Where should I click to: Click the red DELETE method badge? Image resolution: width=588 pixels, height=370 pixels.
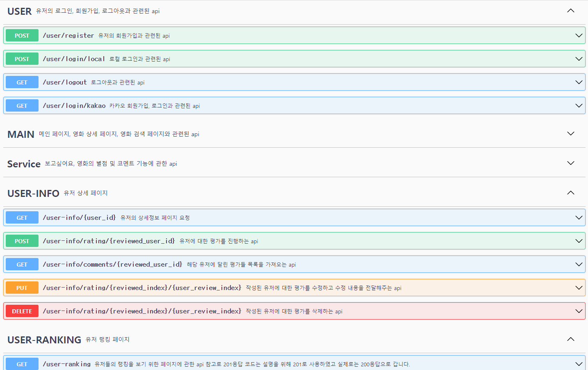point(22,311)
